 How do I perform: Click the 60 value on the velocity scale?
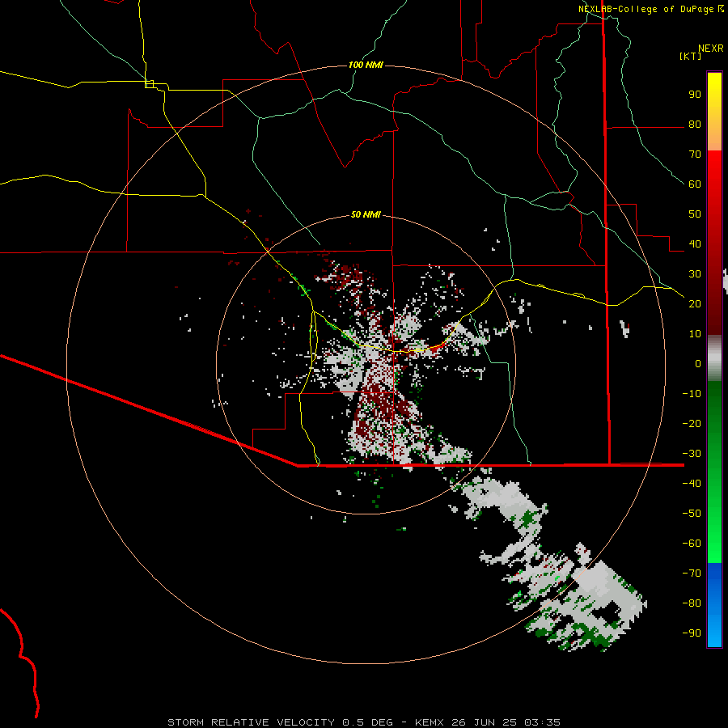tap(695, 184)
